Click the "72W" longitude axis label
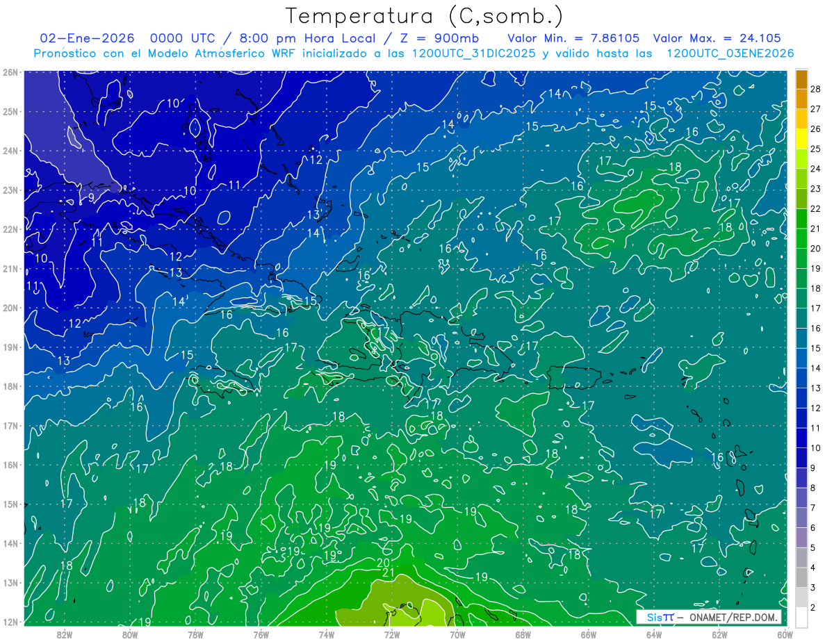The image size is (834, 644). (392, 634)
